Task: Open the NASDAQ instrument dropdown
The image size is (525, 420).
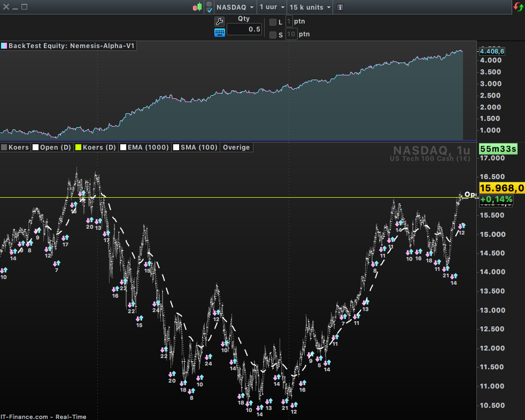Action: pos(235,7)
